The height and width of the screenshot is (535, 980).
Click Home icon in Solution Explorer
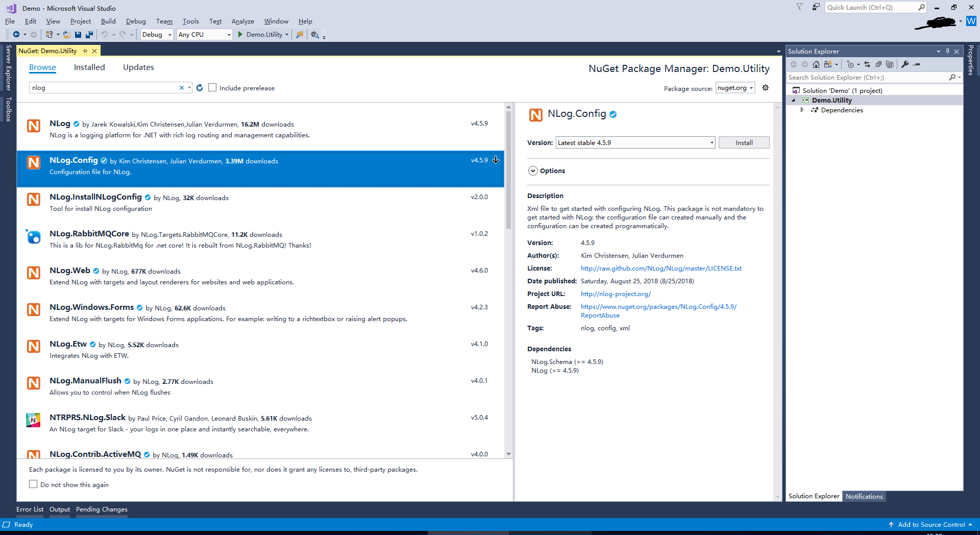coord(816,64)
